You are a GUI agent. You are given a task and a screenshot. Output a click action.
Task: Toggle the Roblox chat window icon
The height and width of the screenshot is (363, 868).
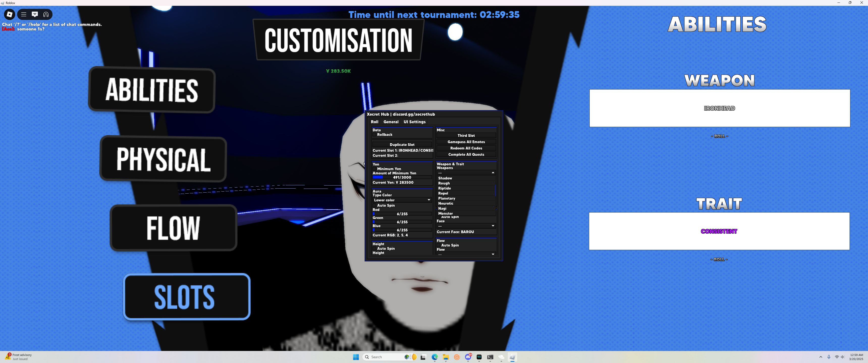(35, 14)
